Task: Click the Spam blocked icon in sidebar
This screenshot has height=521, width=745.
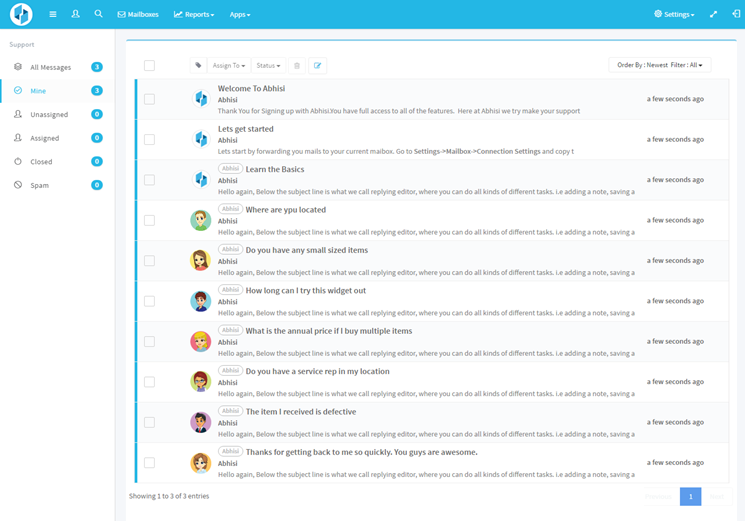Action: tap(18, 185)
